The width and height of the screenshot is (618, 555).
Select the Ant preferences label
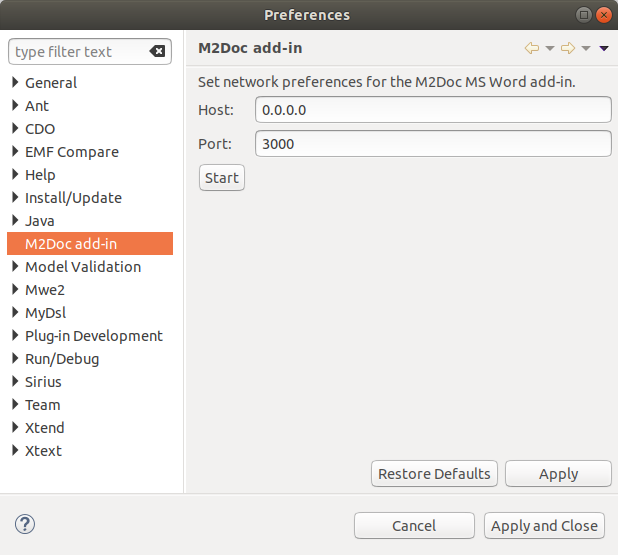[x=37, y=106]
